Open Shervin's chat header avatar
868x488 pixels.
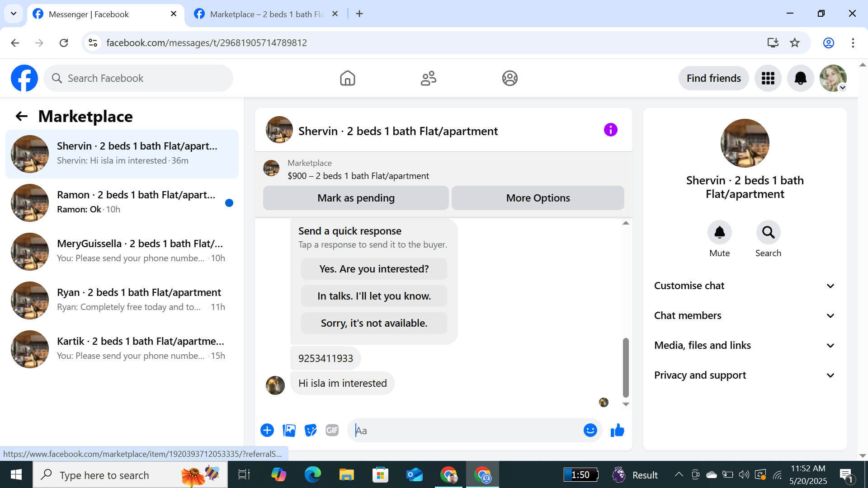(279, 130)
